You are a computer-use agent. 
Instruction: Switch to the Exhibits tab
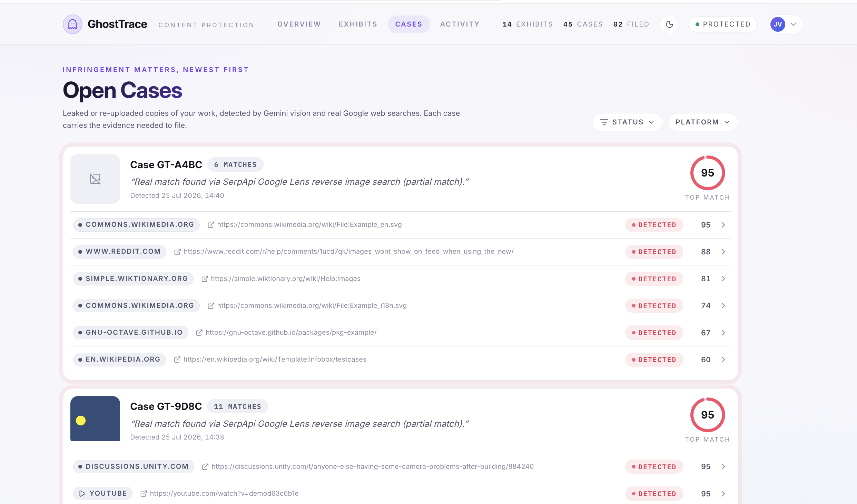pos(358,24)
